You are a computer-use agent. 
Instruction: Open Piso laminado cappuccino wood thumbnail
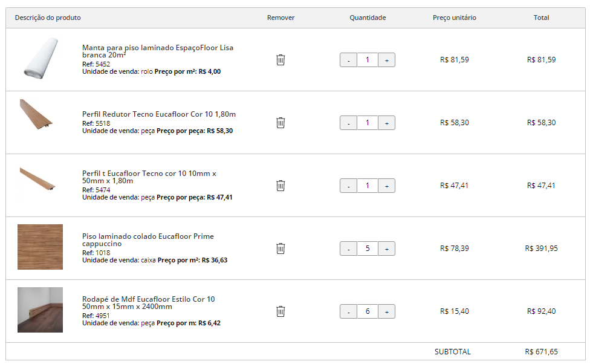point(41,247)
